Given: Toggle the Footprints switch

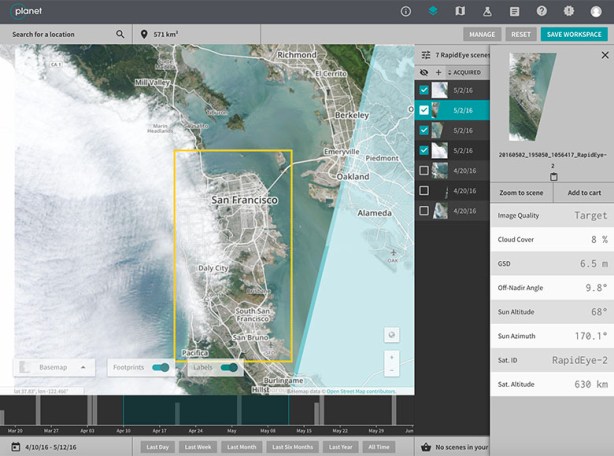Looking at the screenshot, I should [x=160, y=367].
